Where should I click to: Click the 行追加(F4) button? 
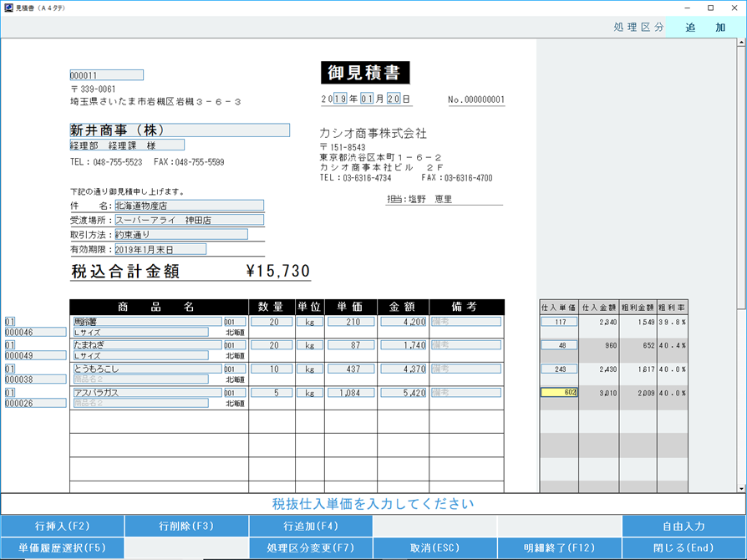(x=311, y=527)
